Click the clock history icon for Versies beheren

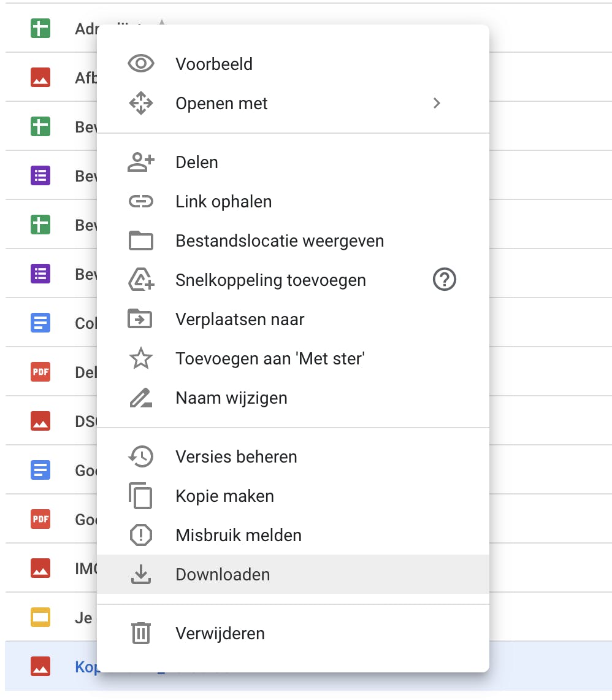pyautogui.click(x=141, y=456)
